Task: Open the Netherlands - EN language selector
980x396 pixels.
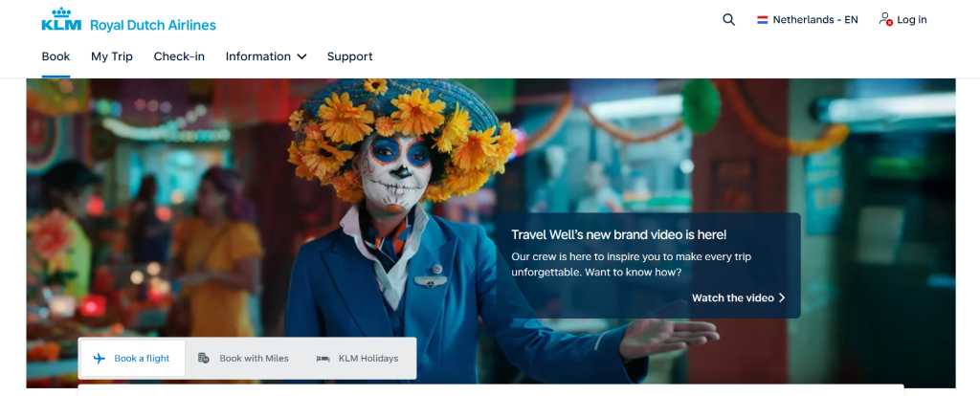Action: click(x=814, y=20)
